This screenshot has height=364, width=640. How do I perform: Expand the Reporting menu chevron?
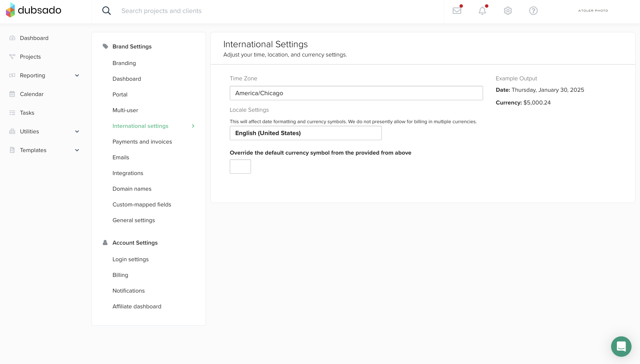point(77,75)
